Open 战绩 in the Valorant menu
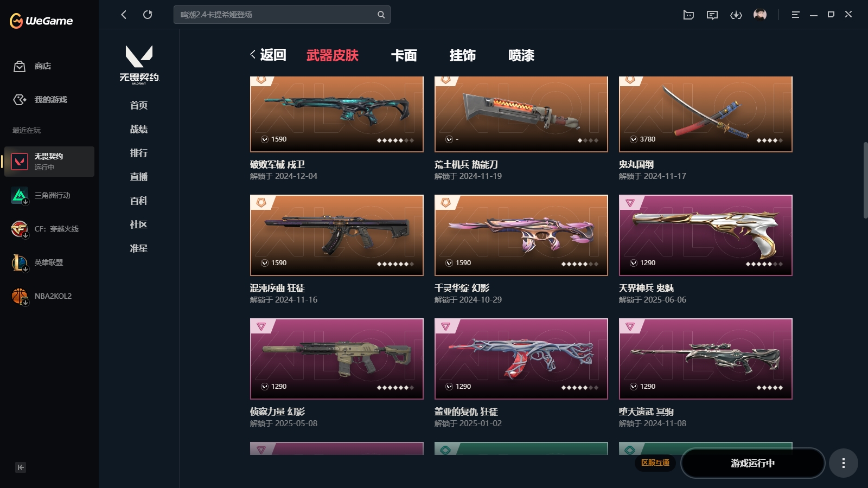 coord(139,129)
